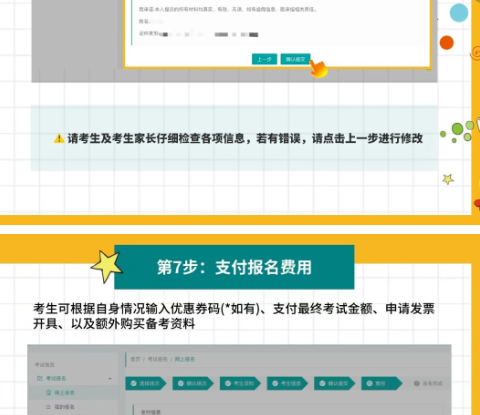Select the 考生须知 step in the progress bar

coord(240,383)
